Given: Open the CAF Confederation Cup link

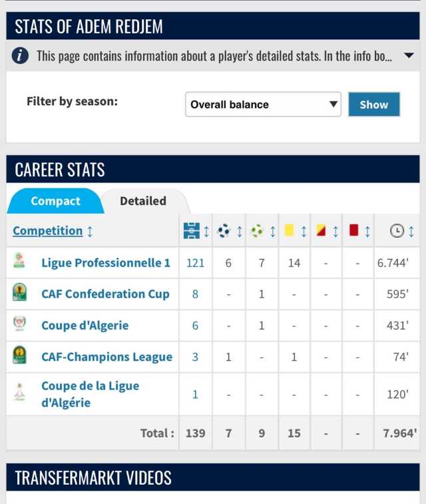Looking at the screenshot, I should tap(105, 294).
